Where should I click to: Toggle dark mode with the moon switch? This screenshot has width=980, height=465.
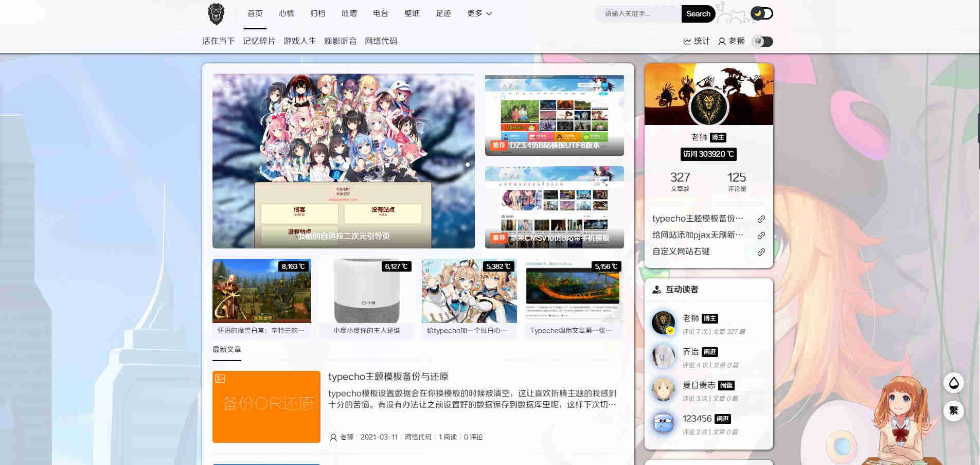pos(762,13)
